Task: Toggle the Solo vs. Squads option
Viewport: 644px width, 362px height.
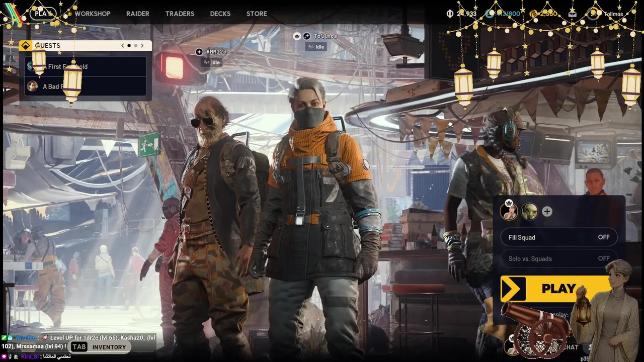Action: (559, 258)
